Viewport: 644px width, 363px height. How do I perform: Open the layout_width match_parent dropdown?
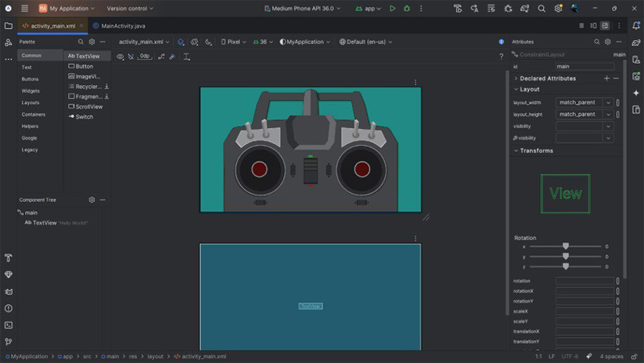pos(608,102)
